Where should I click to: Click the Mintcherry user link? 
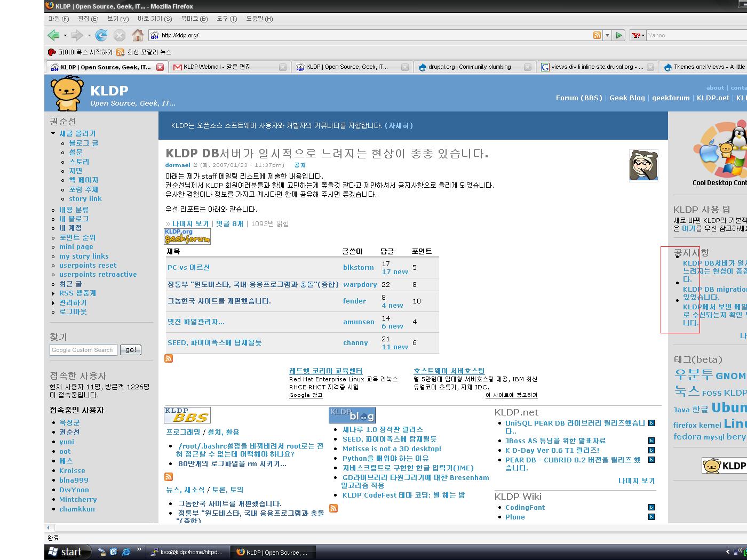point(78,499)
